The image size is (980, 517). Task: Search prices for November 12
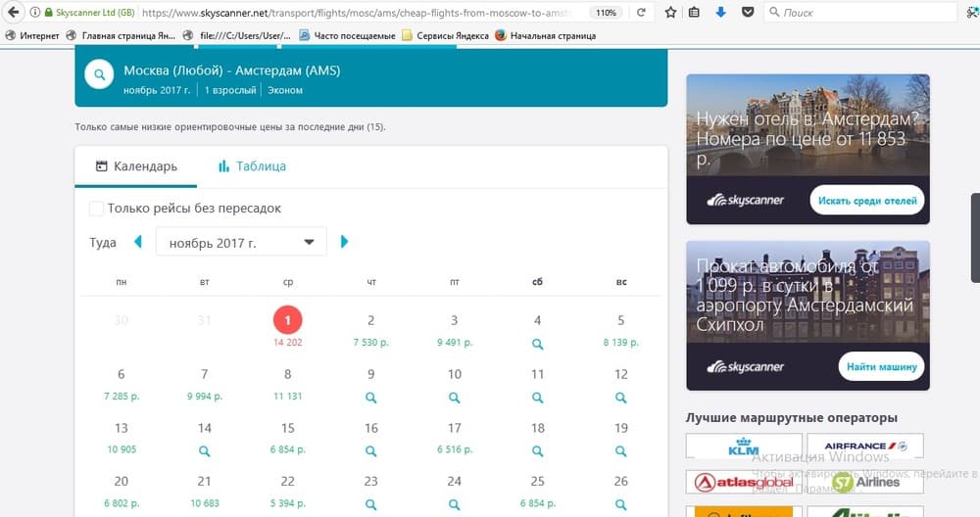click(620, 398)
